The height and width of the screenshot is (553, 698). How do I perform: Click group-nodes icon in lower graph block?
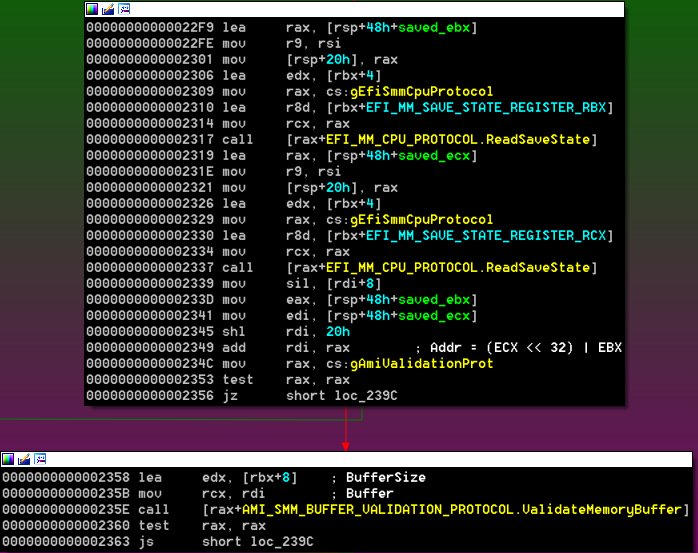point(40,459)
